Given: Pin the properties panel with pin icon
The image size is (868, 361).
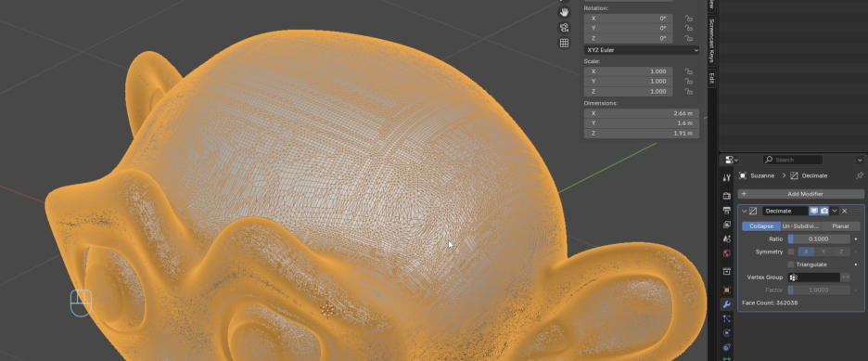Looking at the screenshot, I should pos(859,175).
